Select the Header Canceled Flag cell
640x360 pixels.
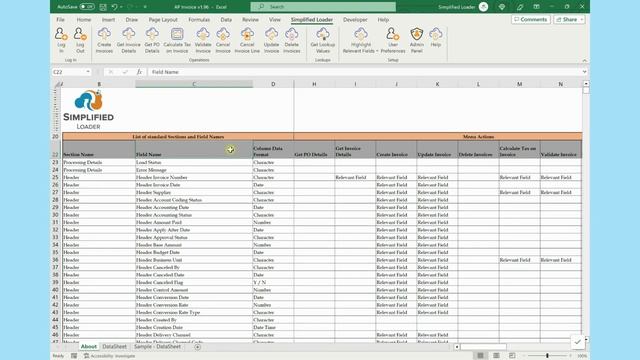[x=194, y=282]
